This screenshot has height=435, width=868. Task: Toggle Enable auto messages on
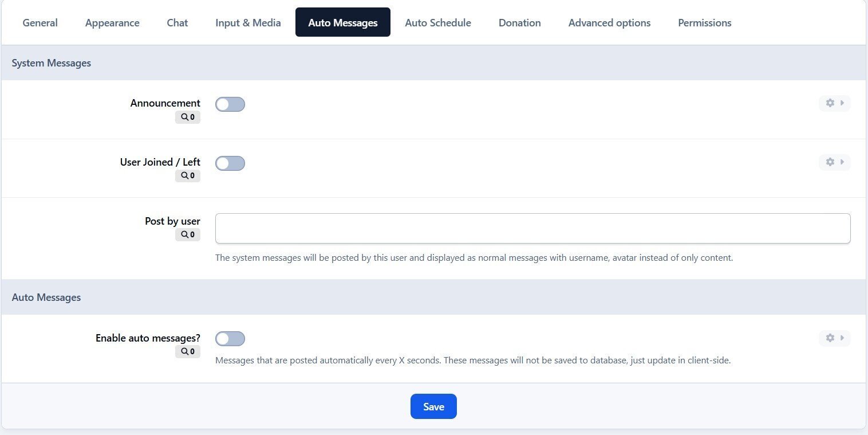click(230, 339)
